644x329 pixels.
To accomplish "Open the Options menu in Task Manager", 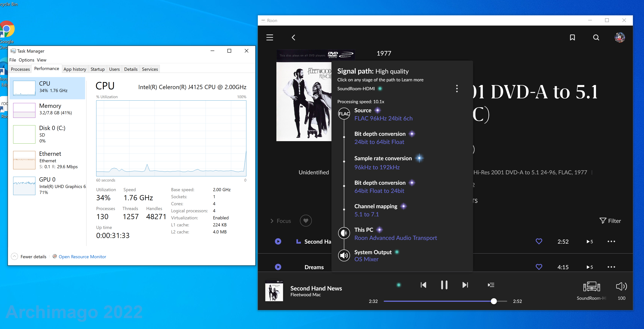I will point(26,60).
